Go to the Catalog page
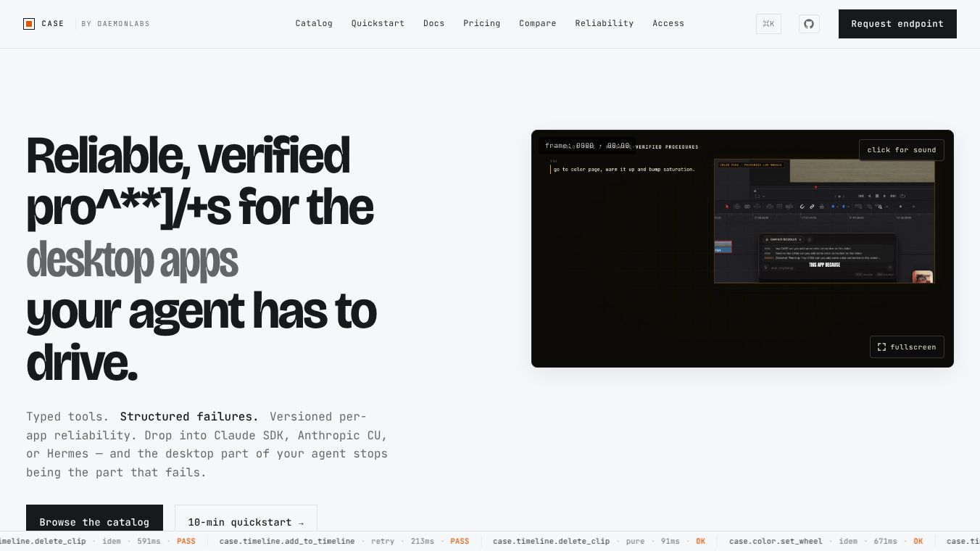The height and width of the screenshot is (551, 980). (314, 23)
